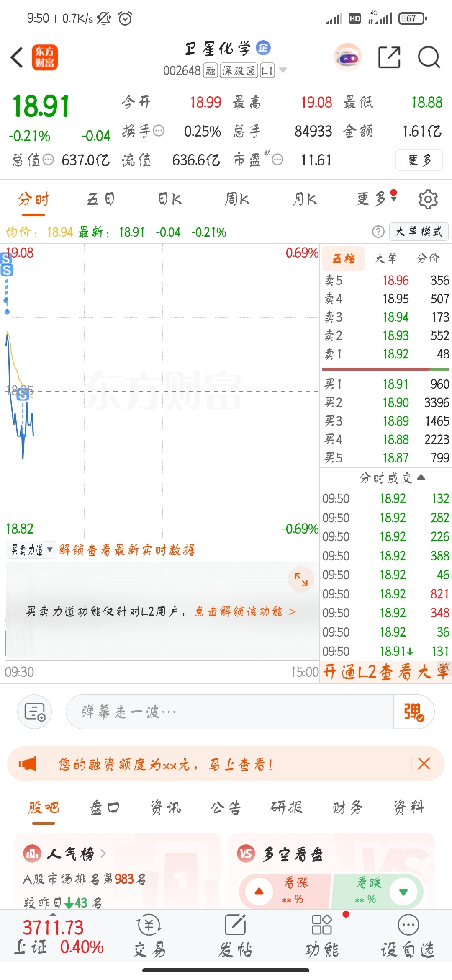452x980 pixels.
Task: Toggle 大单模式 button
Action: coord(419,232)
